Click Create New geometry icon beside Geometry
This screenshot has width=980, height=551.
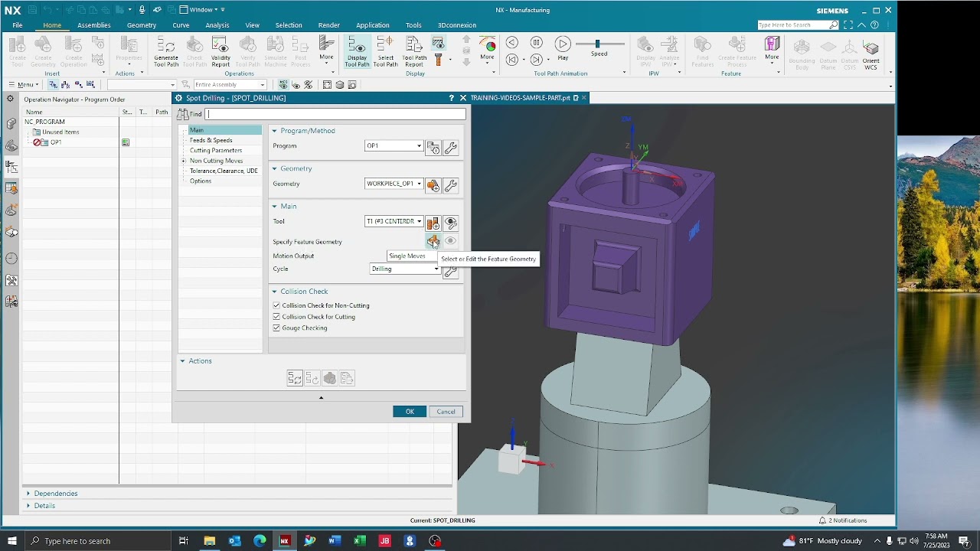433,185
